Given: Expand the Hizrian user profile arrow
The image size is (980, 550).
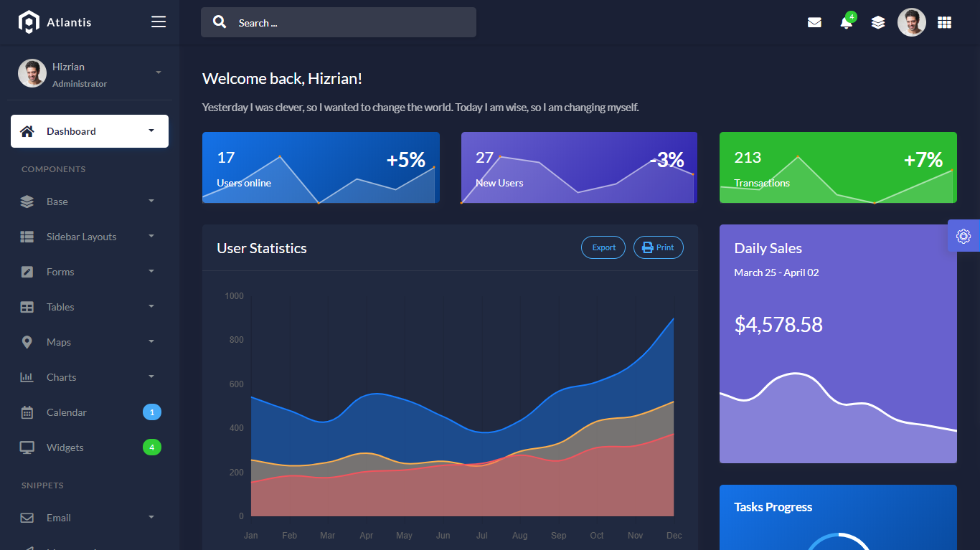Looking at the screenshot, I should pyautogui.click(x=159, y=72).
